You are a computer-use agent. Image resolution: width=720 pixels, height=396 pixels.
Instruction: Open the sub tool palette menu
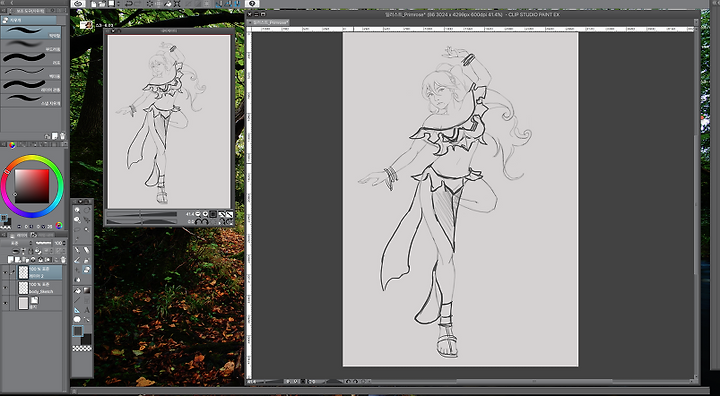click(4, 10)
